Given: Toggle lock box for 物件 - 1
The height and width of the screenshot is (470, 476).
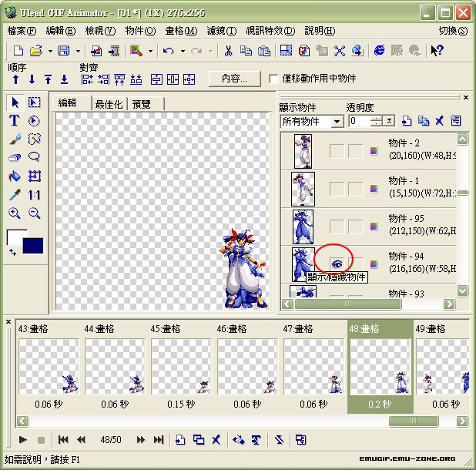Looking at the screenshot, I should pyautogui.click(x=356, y=189).
